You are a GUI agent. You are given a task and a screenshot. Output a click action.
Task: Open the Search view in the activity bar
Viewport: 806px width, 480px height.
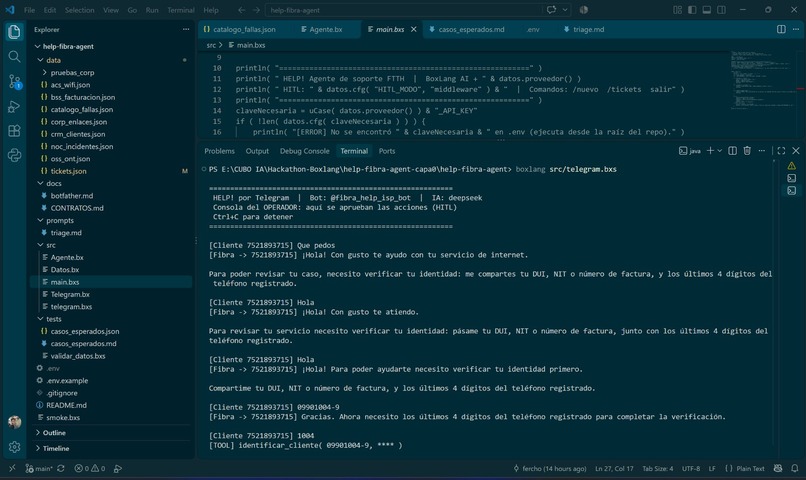[x=14, y=57]
